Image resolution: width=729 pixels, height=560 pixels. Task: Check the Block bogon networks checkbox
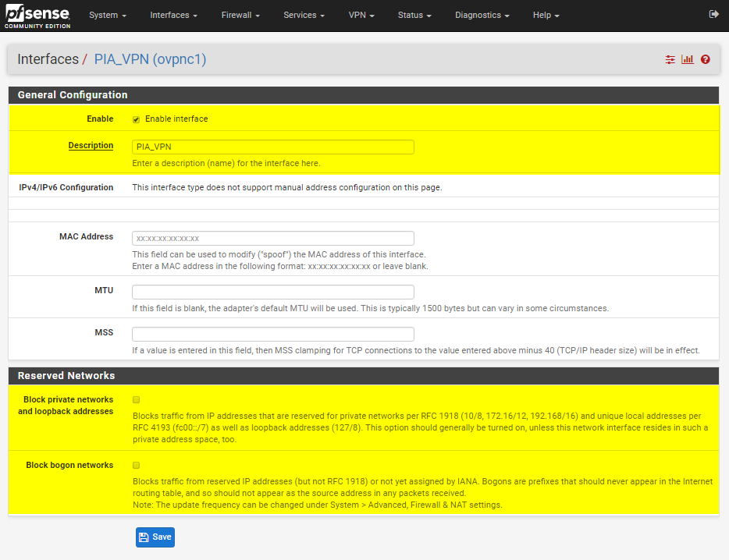137,465
